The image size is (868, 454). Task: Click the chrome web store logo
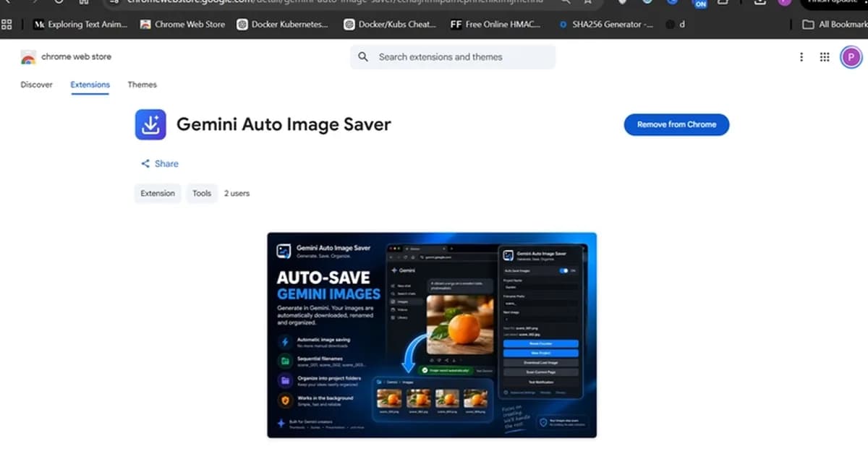pos(66,57)
